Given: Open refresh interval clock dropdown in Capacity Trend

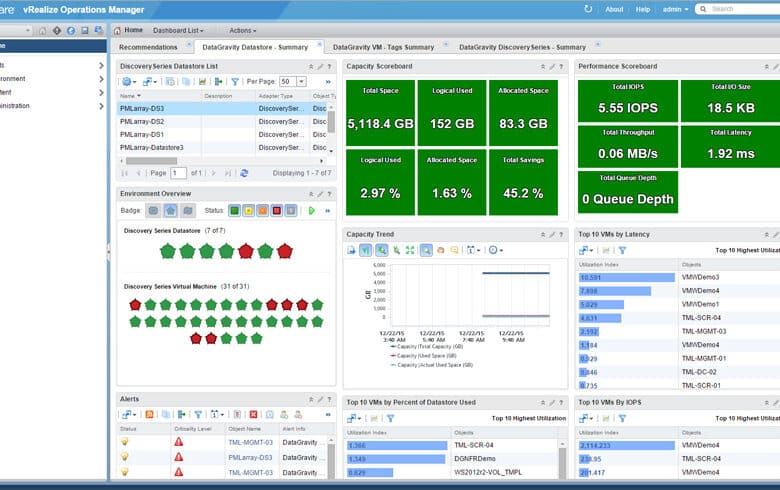Looking at the screenshot, I should (495, 250).
